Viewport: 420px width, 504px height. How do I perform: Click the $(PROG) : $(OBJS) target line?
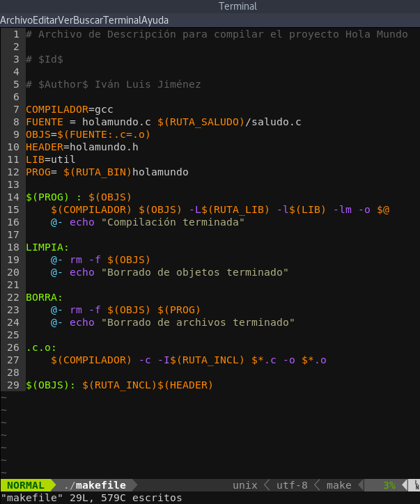tap(79, 197)
